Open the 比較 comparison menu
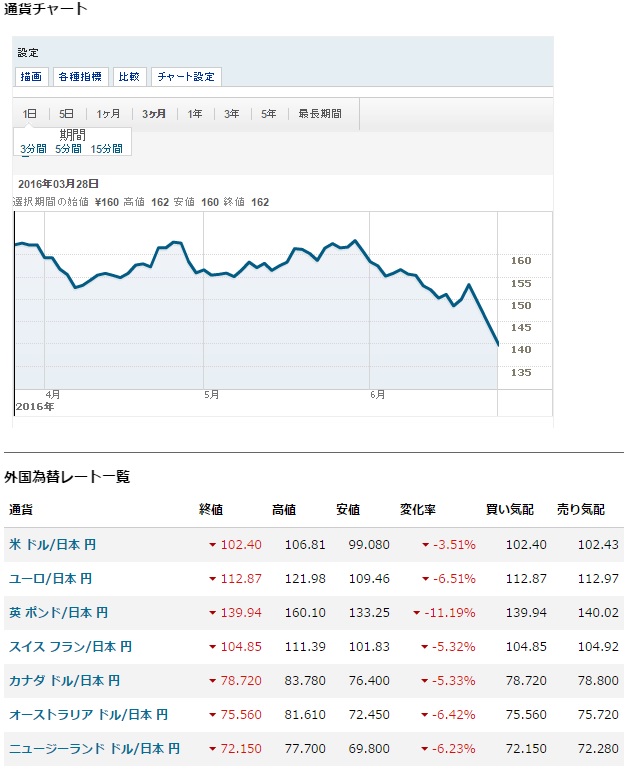The height and width of the screenshot is (771, 630). coord(130,77)
